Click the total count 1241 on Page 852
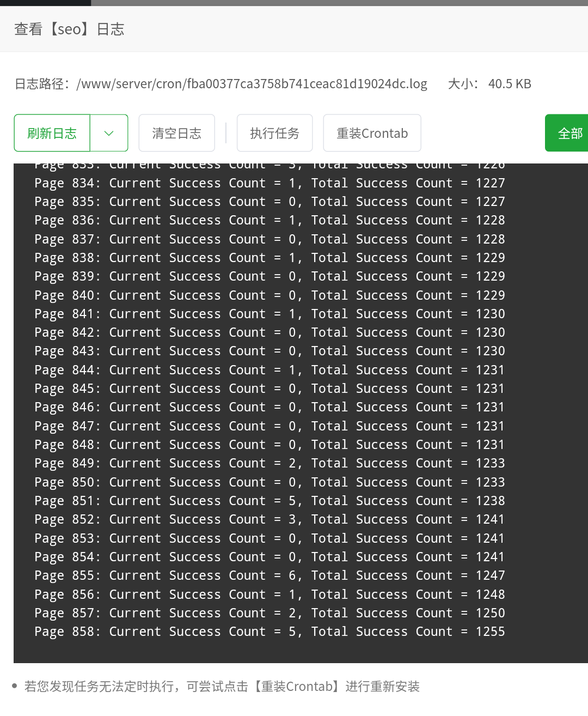The image size is (588, 716). click(x=490, y=520)
